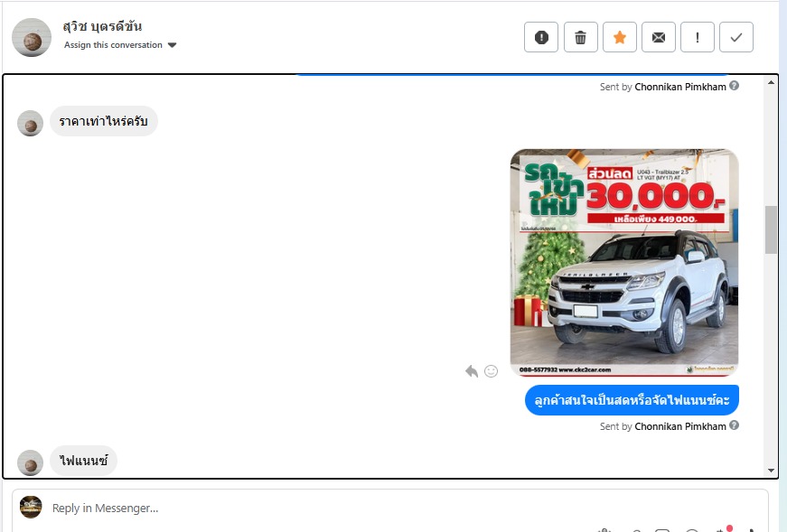This screenshot has height=532, width=787.
Task: Open customer profile picture in header
Action: point(32,38)
